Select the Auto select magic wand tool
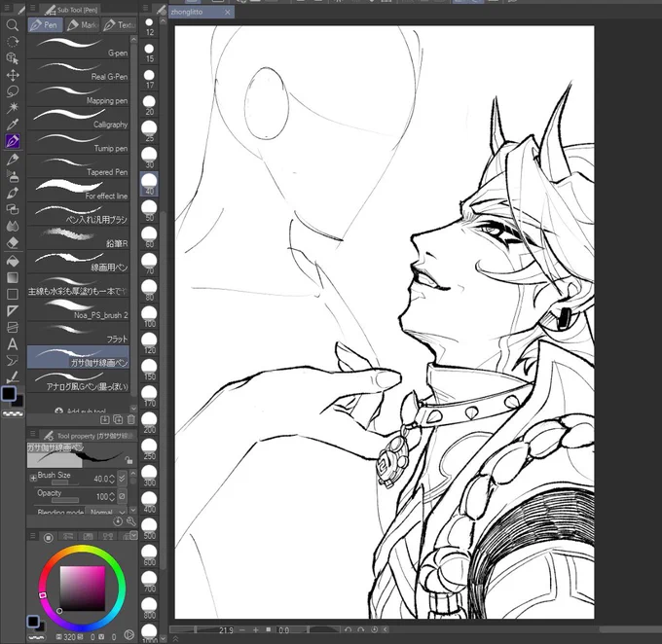 point(13,108)
